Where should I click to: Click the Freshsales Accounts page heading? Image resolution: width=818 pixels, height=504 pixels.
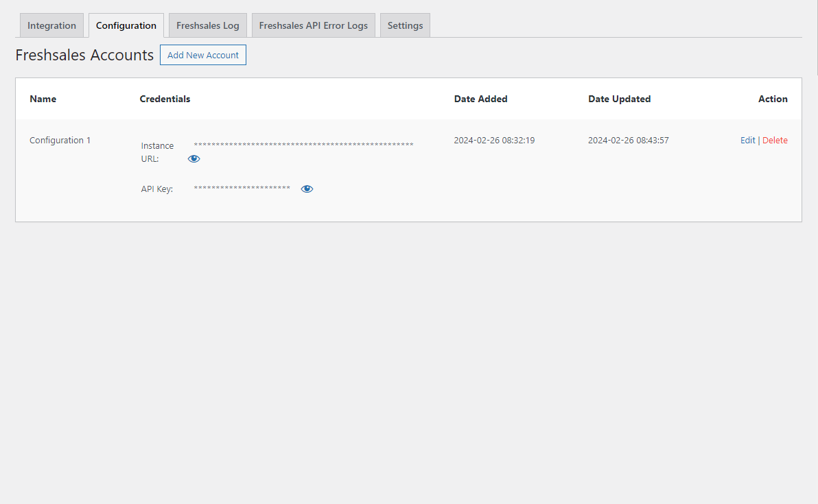coord(84,56)
